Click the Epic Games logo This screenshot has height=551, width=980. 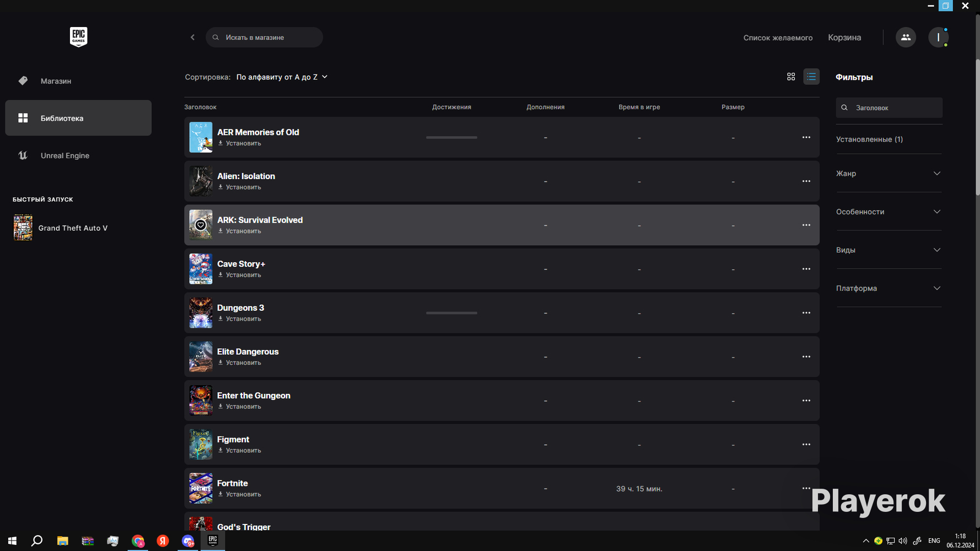[x=78, y=37]
